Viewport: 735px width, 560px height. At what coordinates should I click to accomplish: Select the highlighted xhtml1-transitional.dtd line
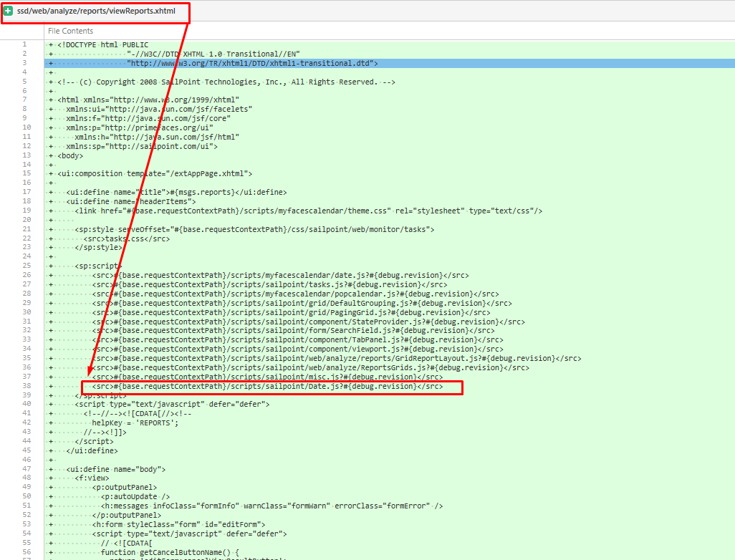click(x=252, y=63)
